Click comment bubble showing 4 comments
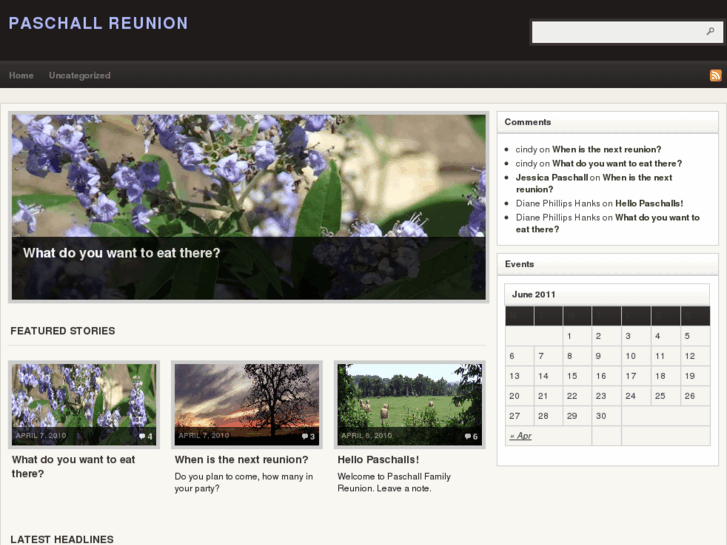The height and width of the screenshot is (545, 727). coord(142,436)
